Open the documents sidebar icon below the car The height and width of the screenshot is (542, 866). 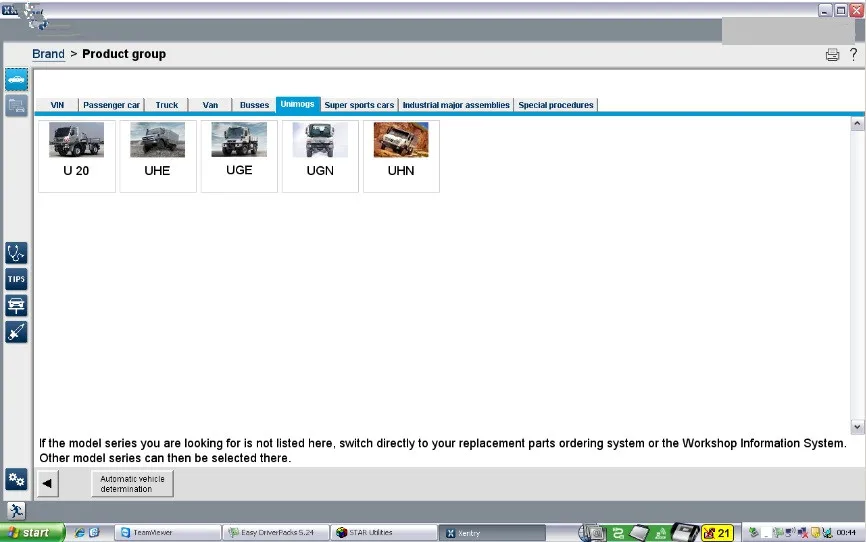17,106
